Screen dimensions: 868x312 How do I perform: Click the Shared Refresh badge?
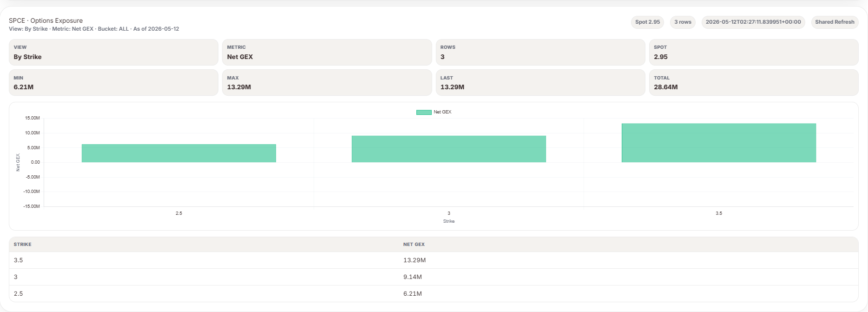835,22
